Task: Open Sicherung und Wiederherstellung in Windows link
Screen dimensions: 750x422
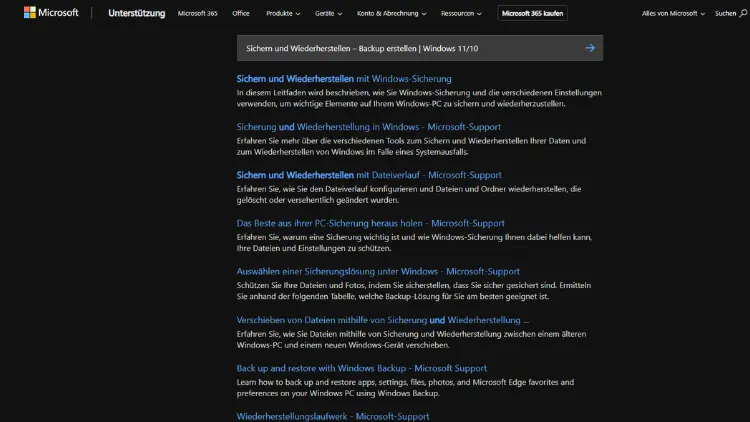Action: click(369, 127)
